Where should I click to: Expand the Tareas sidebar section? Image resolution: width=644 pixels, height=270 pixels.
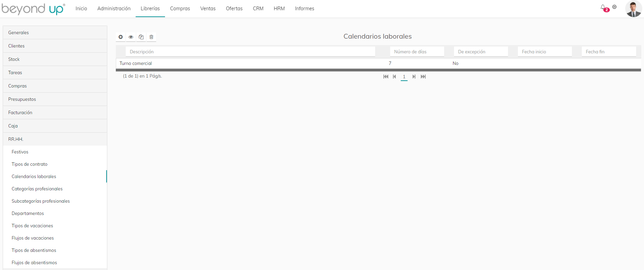tap(55, 72)
